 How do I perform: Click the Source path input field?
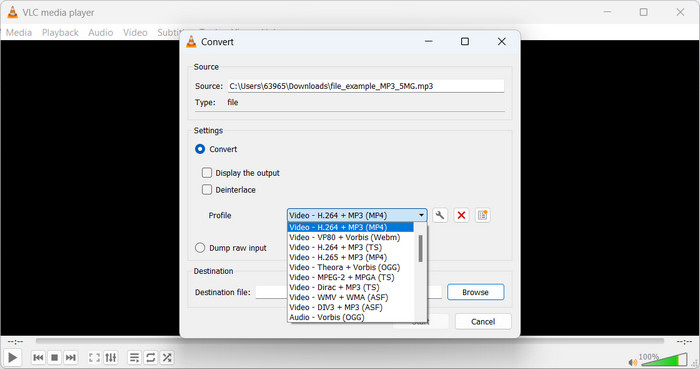pyautogui.click(x=366, y=86)
